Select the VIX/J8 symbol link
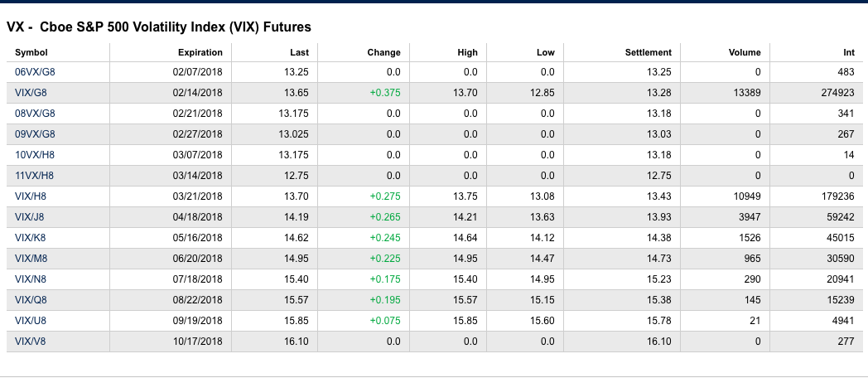868x378 pixels. coord(31,217)
